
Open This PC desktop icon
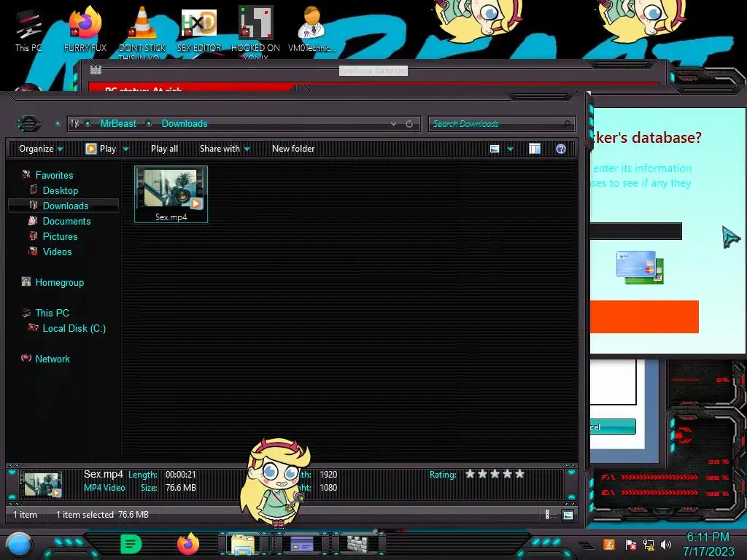28,31
